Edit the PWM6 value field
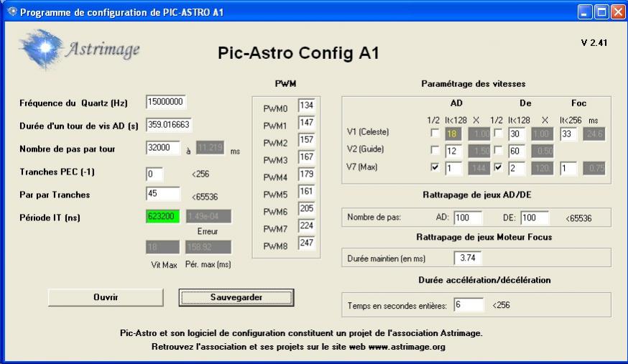Viewport: 628px width, 364px height. pos(306,209)
